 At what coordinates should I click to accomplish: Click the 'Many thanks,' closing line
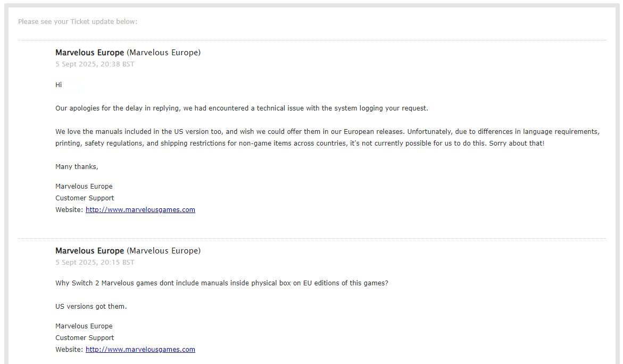click(x=77, y=167)
